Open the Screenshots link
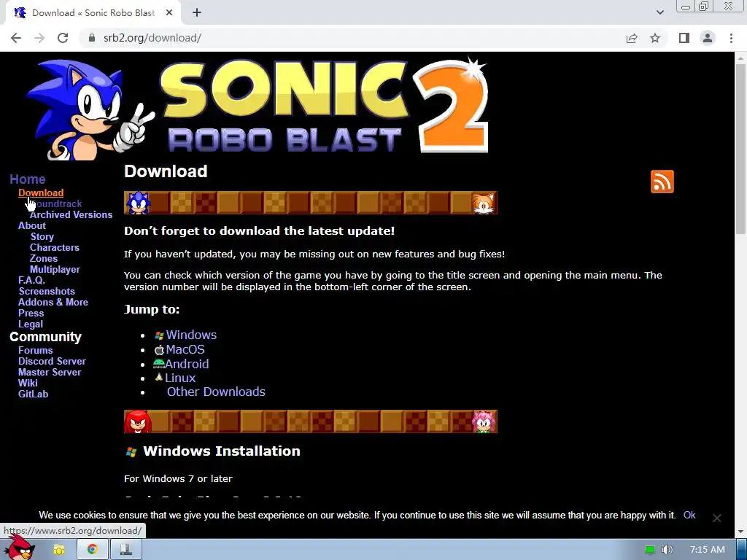747x560 pixels. [47, 292]
